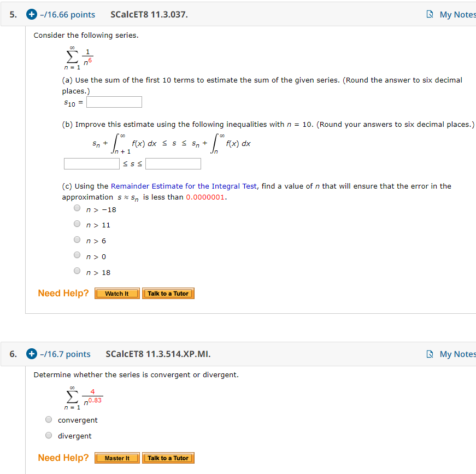Click the plus icon next to question 5

(x=32, y=15)
